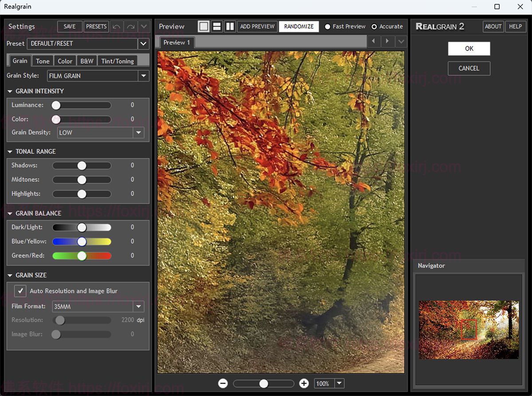Image resolution: width=532 pixels, height=396 pixels.
Task: Open the Grain Style dropdown
Action: (143, 76)
